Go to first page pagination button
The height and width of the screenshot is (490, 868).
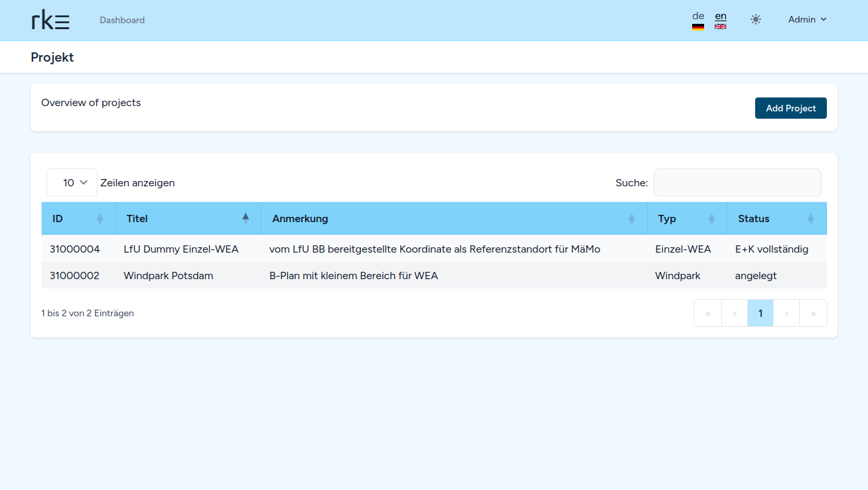707,313
